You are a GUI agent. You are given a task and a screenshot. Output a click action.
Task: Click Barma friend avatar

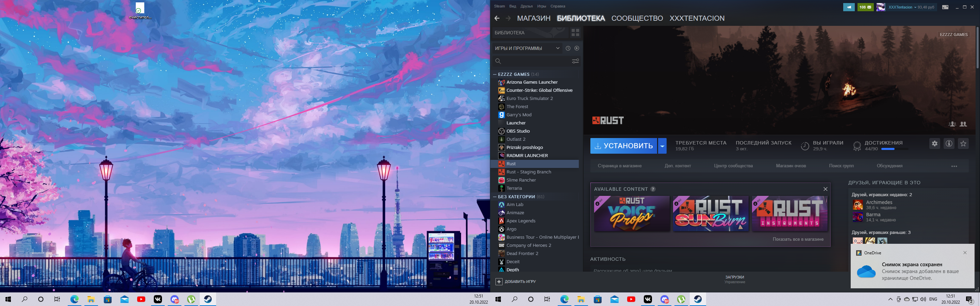857,217
